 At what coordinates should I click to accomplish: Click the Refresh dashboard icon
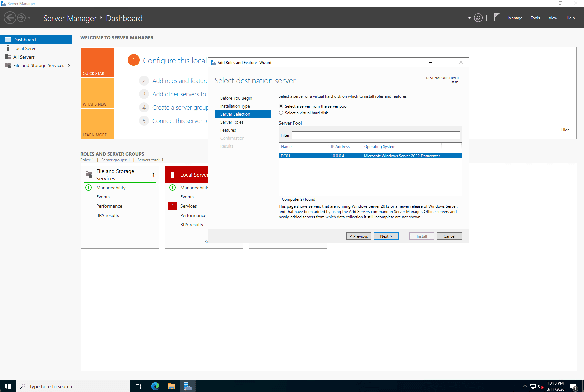[478, 18]
